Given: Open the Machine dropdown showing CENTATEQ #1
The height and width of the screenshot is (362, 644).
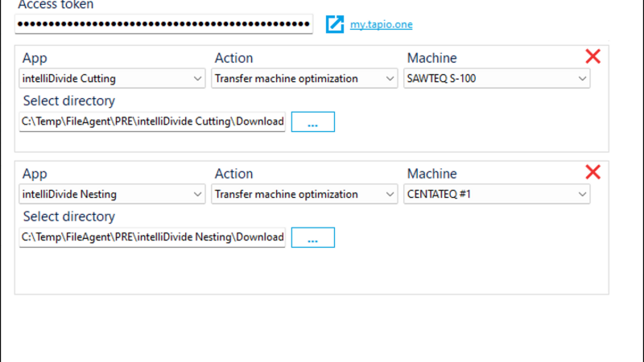Looking at the screenshot, I should click(x=497, y=194).
